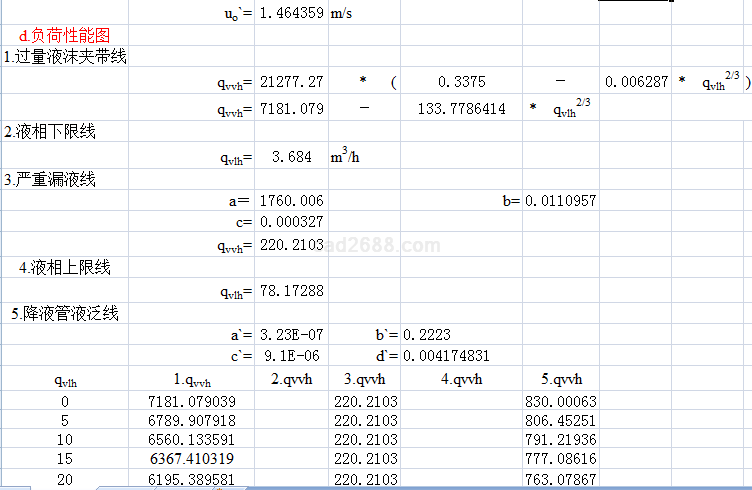Viewport: 752px width, 490px height.
Task: Click the cell with value 0.006287
Action: pos(635,82)
